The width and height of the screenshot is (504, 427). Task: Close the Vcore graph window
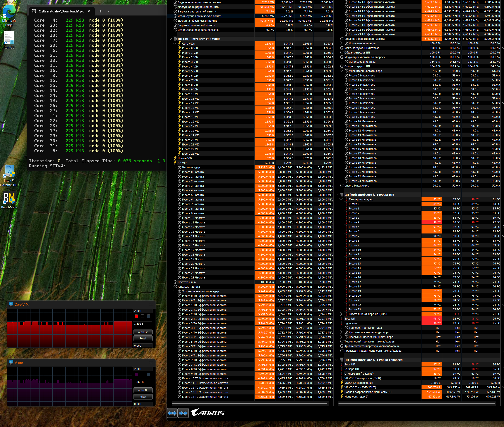pyautogui.click(x=151, y=362)
